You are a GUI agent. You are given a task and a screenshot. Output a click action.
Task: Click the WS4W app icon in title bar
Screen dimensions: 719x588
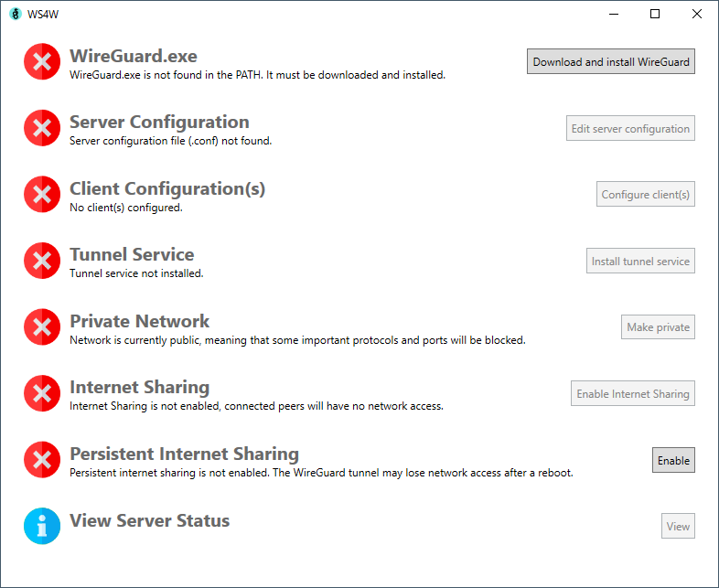pos(16,15)
